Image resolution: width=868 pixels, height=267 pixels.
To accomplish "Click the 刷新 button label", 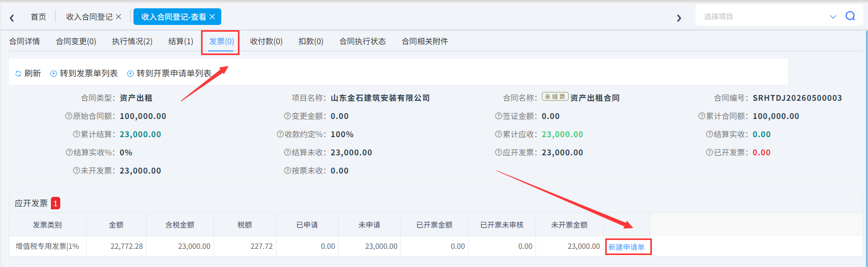I will coord(32,74).
